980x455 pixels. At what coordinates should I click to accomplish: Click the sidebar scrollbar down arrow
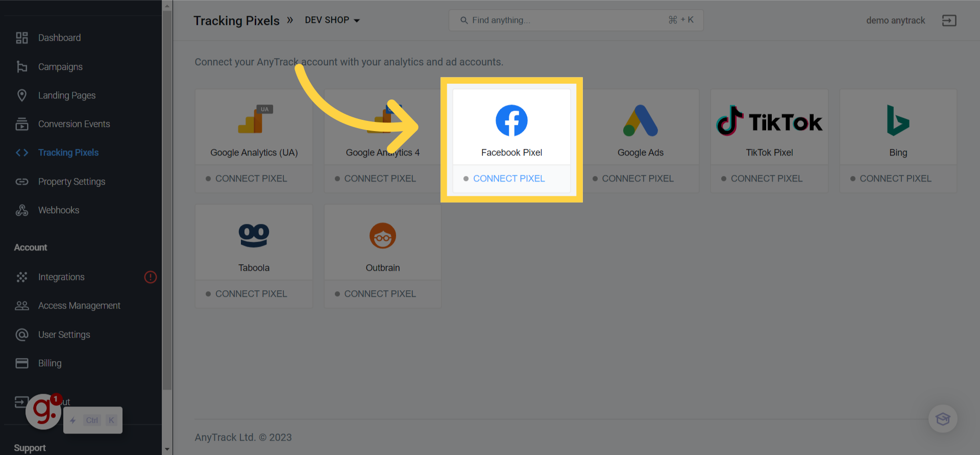click(x=167, y=449)
